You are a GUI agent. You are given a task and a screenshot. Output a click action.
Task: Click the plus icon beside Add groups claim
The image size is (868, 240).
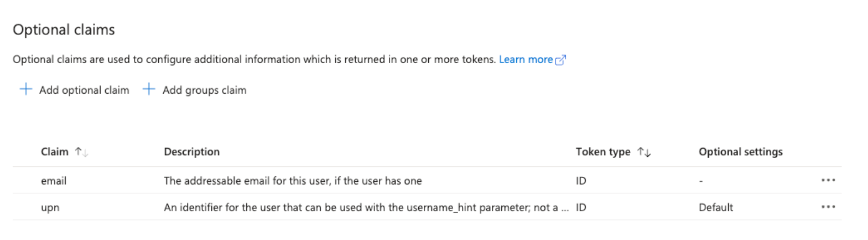(149, 89)
